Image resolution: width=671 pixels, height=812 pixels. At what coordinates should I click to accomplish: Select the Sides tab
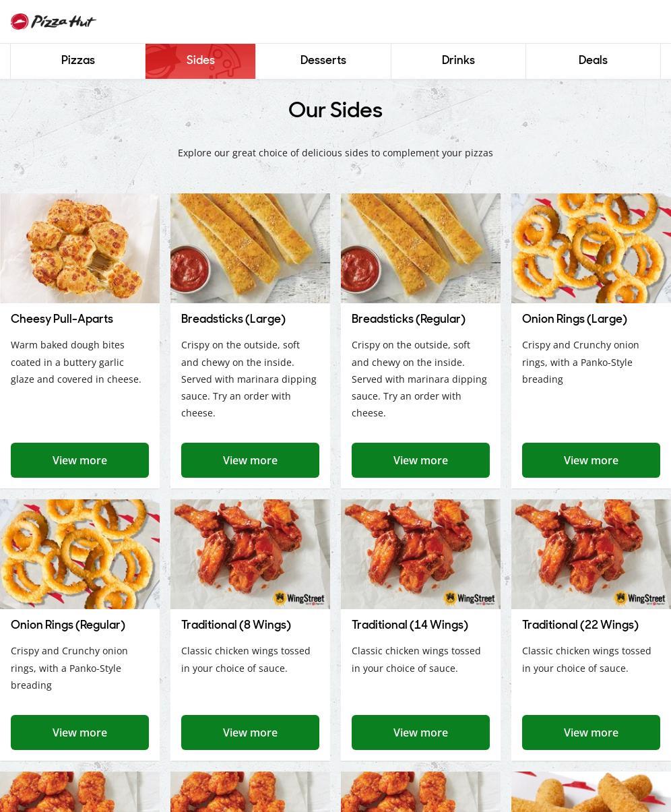(200, 61)
